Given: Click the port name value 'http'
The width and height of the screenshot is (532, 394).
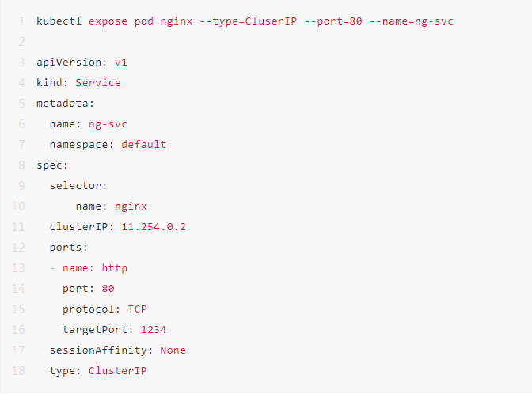Looking at the screenshot, I should pos(115,268).
